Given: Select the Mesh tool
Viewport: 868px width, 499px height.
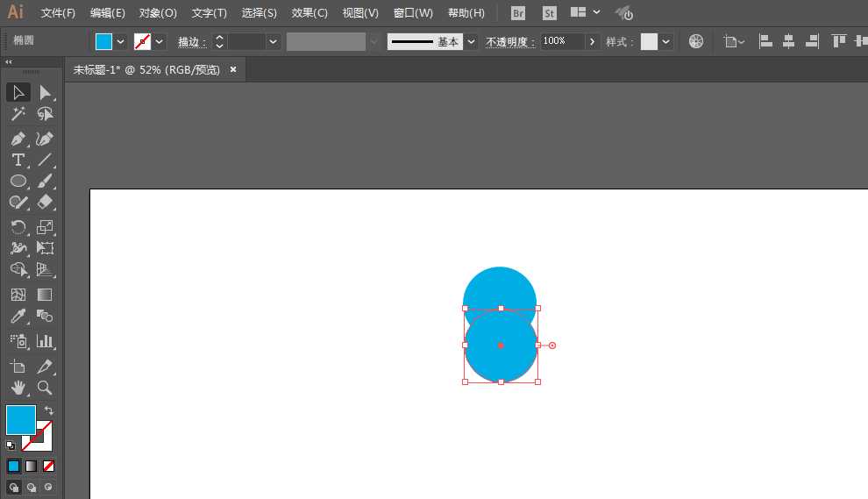Looking at the screenshot, I should coord(18,295).
